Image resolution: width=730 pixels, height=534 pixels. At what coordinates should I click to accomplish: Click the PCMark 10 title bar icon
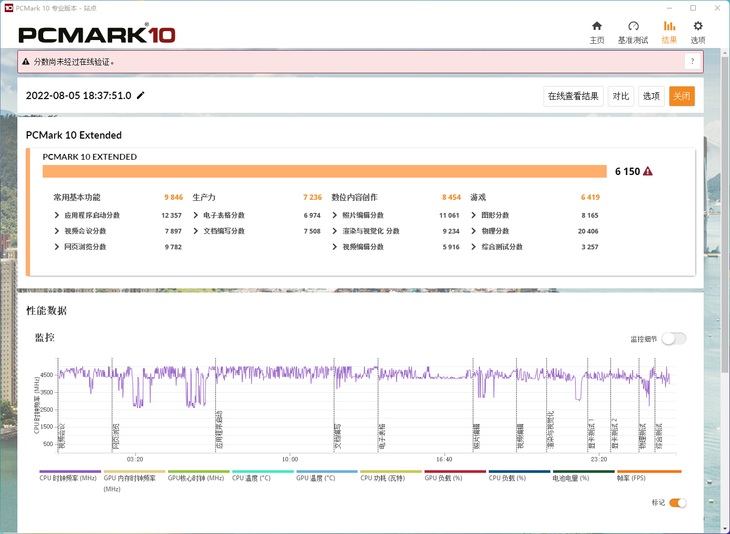(8, 8)
